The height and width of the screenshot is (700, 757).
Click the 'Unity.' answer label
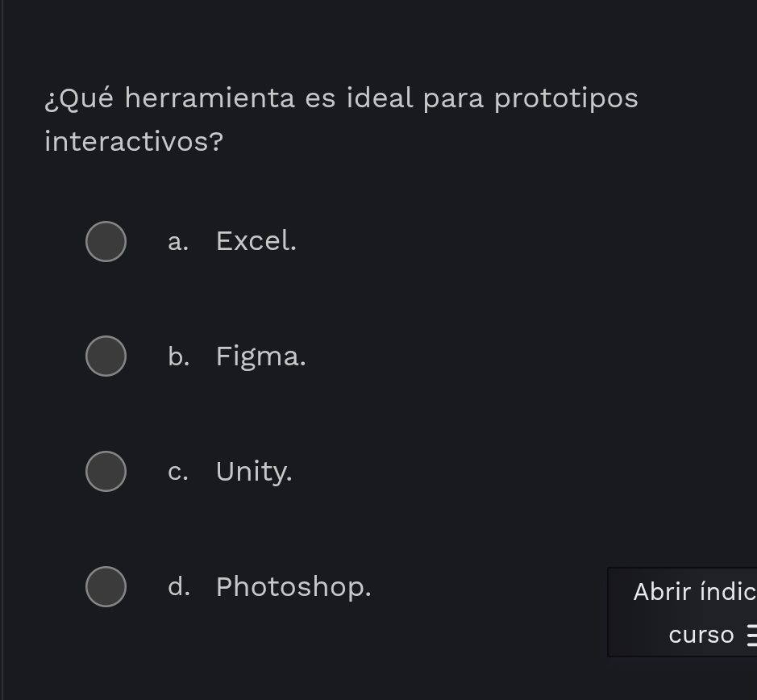tap(253, 472)
